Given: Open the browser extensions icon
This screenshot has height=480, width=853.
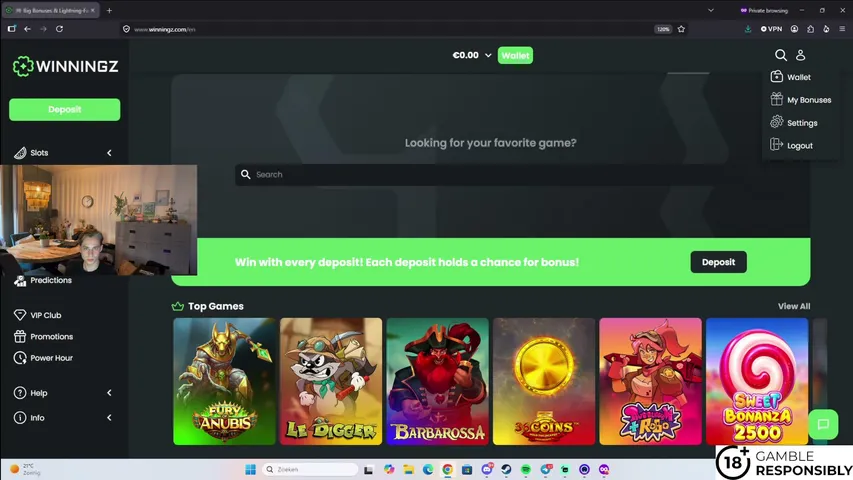Looking at the screenshot, I should pos(811,29).
